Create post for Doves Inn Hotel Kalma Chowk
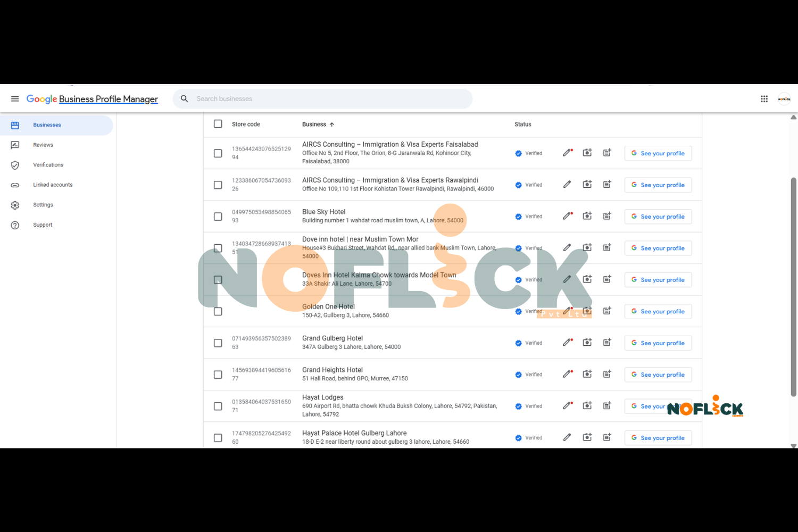The width and height of the screenshot is (798, 532). tap(607, 279)
